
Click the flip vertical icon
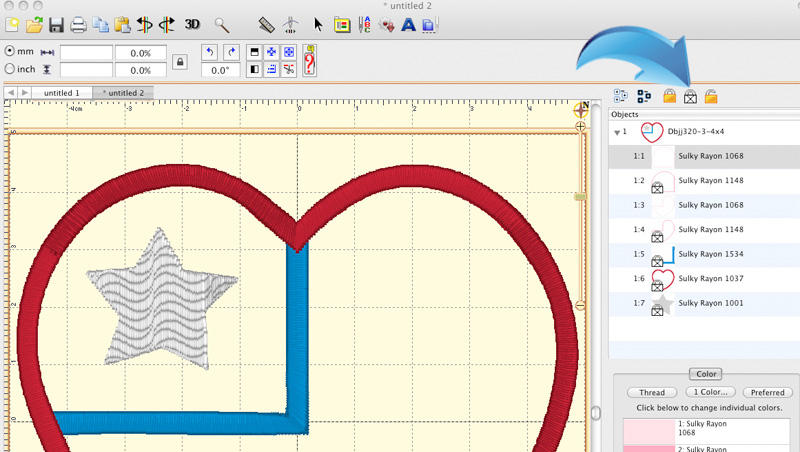[x=254, y=52]
